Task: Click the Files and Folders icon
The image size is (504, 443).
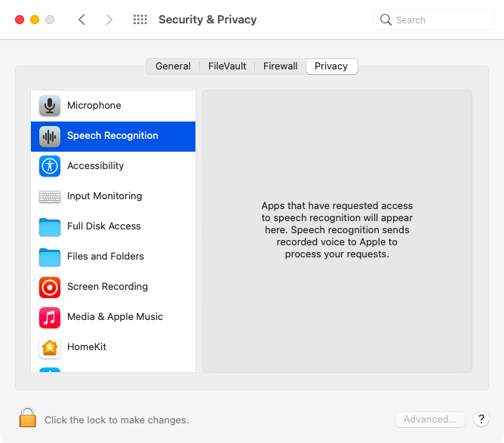Action: tap(50, 257)
